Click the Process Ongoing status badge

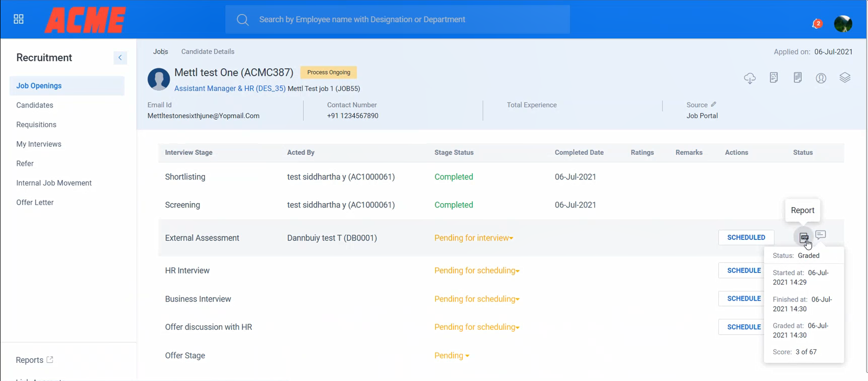(x=329, y=72)
